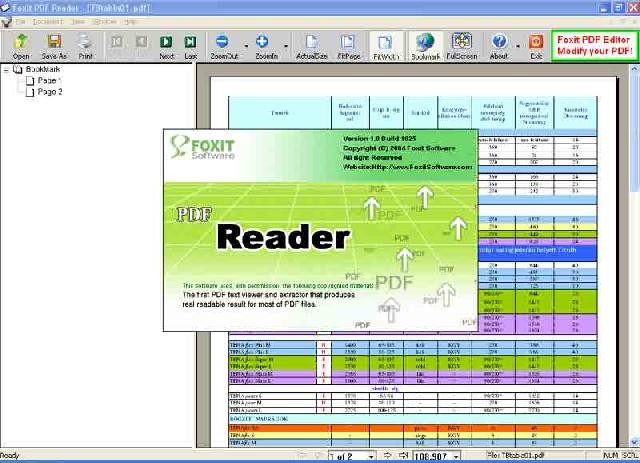Collapse the Bookmark tree root

(6, 70)
